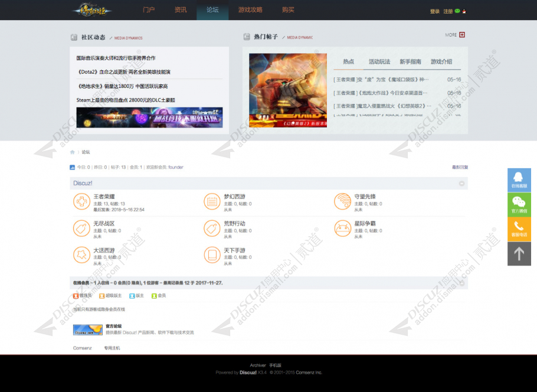Click the 管理员 legend icon
537x392 pixels.
click(76, 296)
